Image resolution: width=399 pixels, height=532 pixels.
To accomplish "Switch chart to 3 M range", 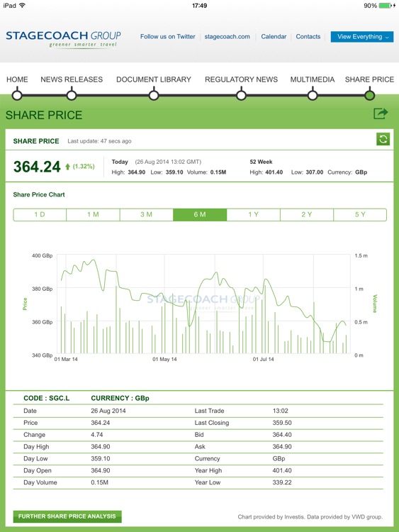I will pos(147,214).
